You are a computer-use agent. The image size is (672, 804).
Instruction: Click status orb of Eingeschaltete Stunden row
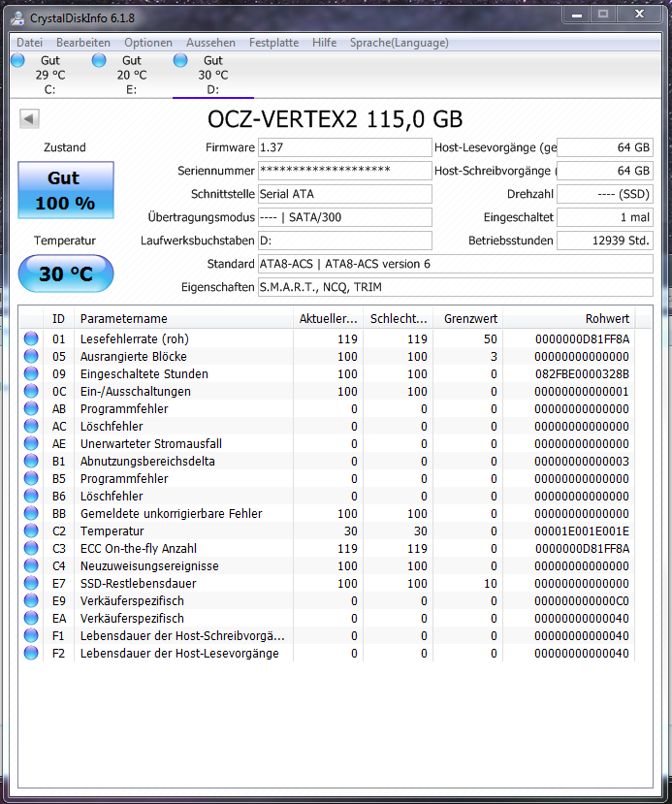point(31,373)
